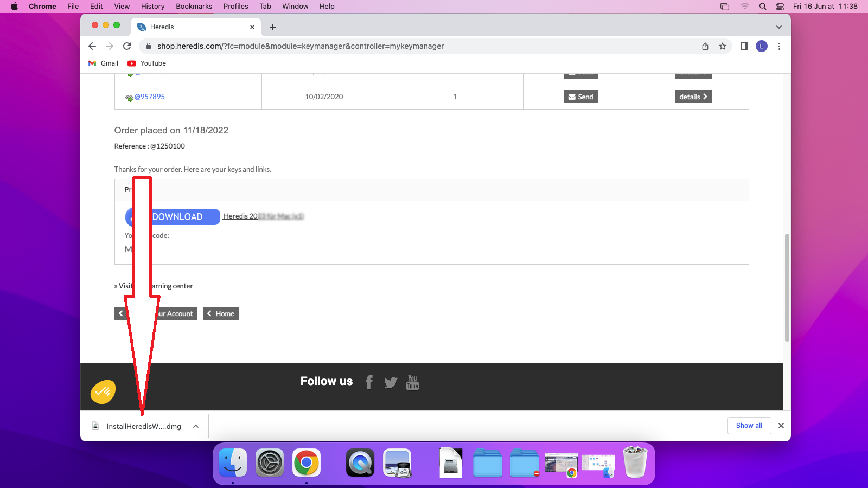Expand options for InstallHeredis dmg download
The height and width of the screenshot is (488, 868).
click(196, 426)
